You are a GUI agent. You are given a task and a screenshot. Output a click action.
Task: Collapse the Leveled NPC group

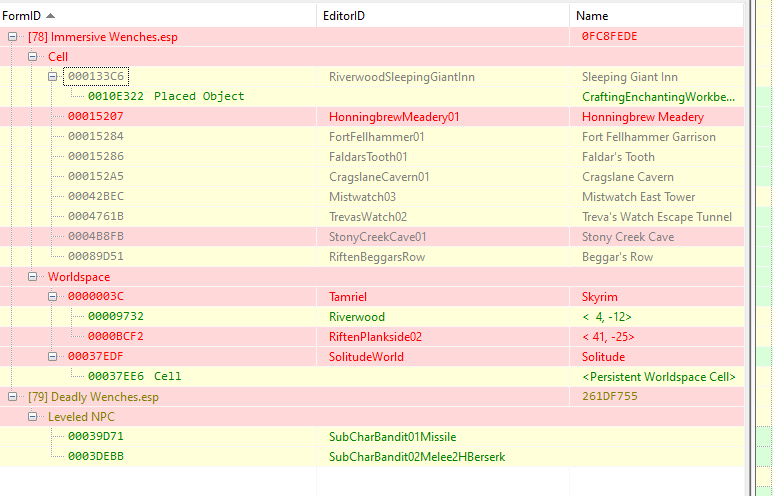(x=33, y=417)
